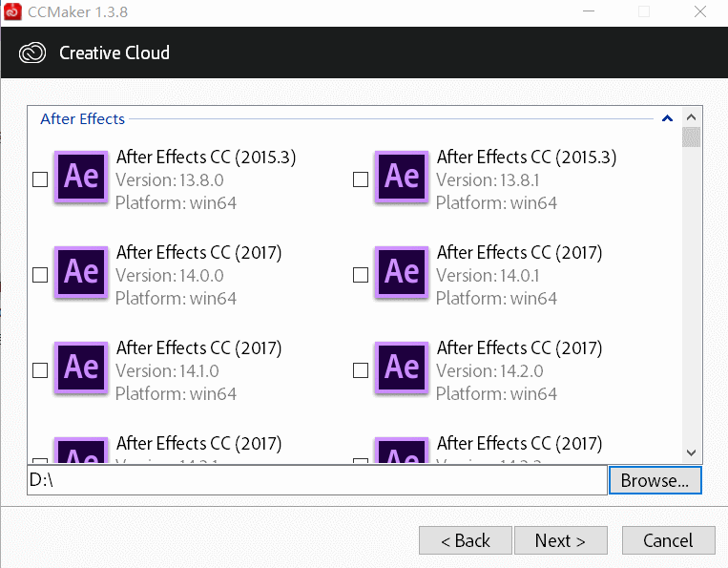Click the After Effects 14.1.0 Ae icon
This screenshot has width=728, height=568.
click(x=81, y=368)
